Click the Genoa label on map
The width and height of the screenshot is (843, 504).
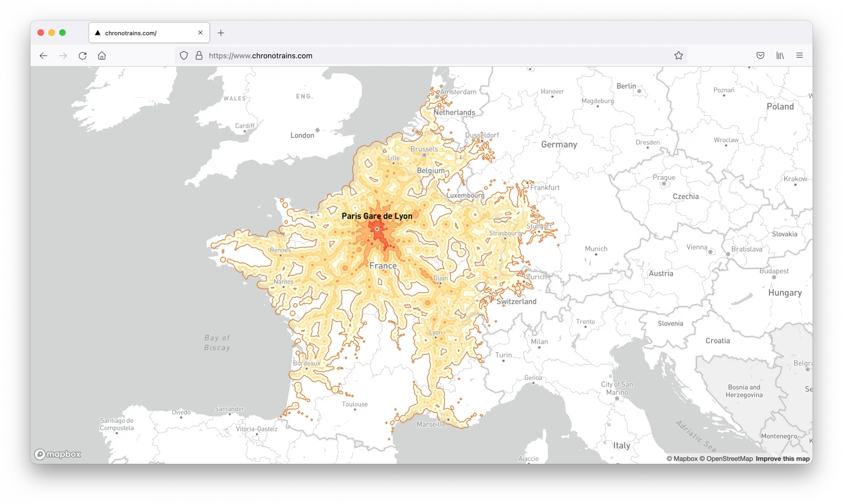coord(533,378)
